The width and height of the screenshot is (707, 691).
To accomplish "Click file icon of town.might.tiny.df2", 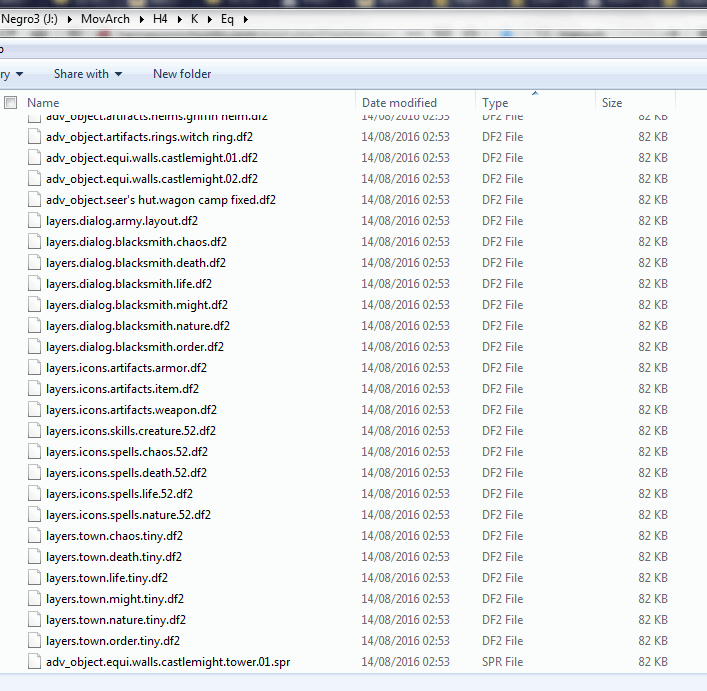I will pyautogui.click(x=34, y=599).
